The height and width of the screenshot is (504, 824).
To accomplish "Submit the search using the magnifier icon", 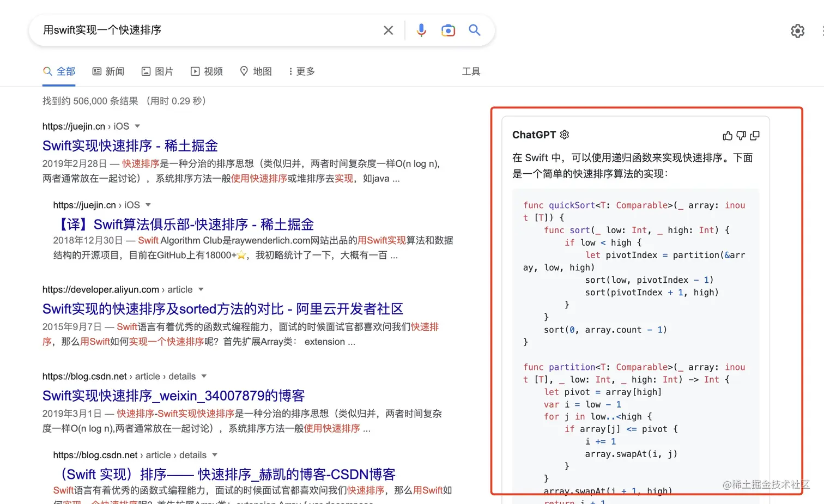I will click(474, 31).
